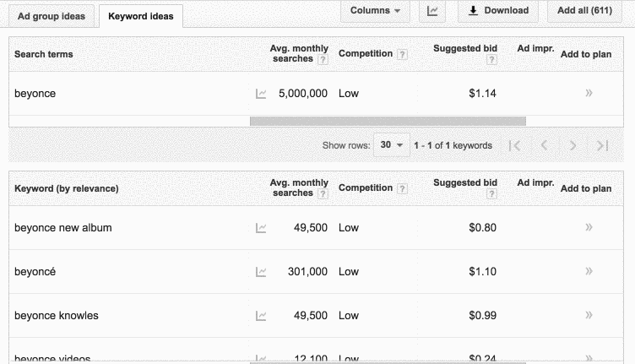The height and width of the screenshot is (364, 635).
Task: Click Add all (611) button
Action: click(585, 10)
